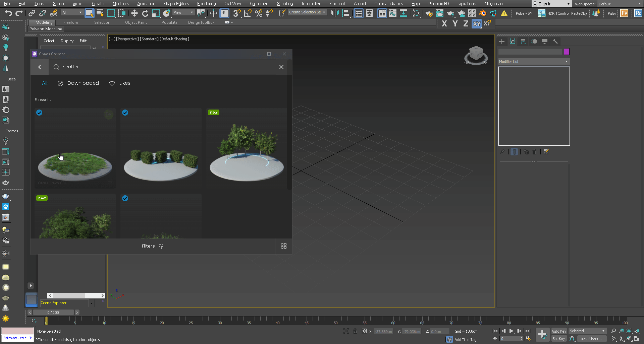The width and height of the screenshot is (644, 344).
Task: Activate the Select and Scale tool
Action: click(156, 13)
